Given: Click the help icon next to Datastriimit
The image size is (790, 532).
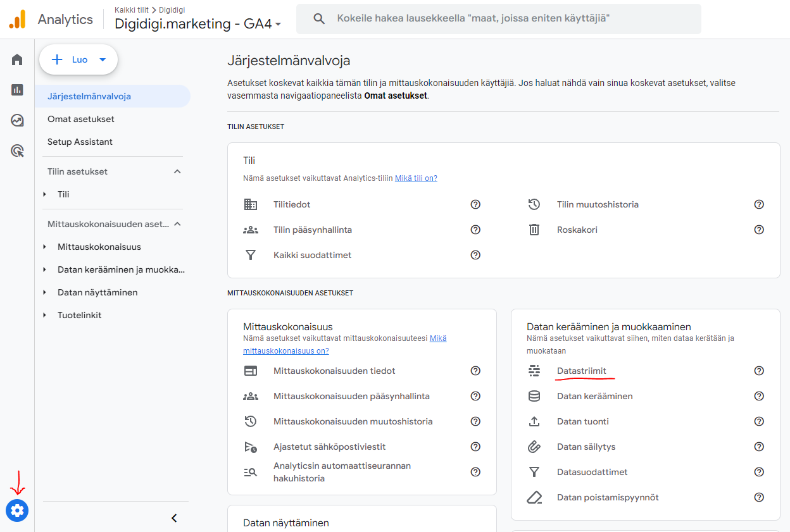Looking at the screenshot, I should coord(759,371).
